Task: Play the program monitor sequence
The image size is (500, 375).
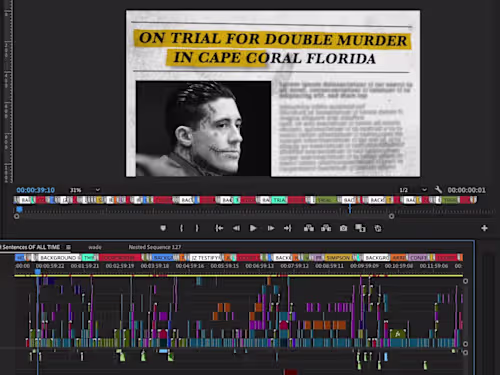Action: tap(253, 228)
